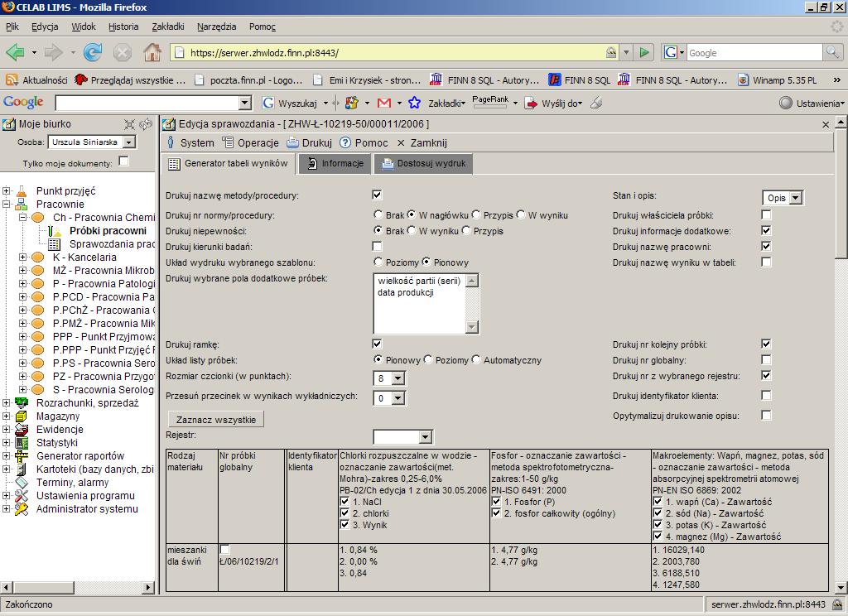
Task: Click the Sprawozdania prac table icon
Action: [x=55, y=244]
